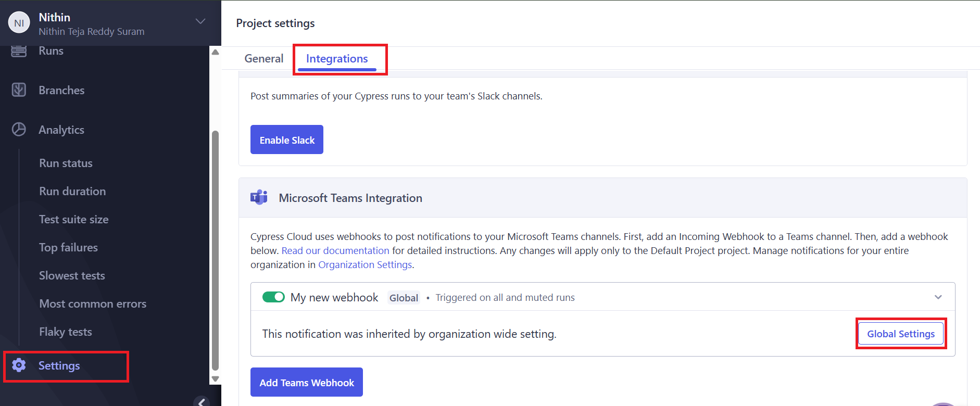Viewport: 980px width, 406px height.
Task: Select the Integrations tab
Action: coord(337,59)
